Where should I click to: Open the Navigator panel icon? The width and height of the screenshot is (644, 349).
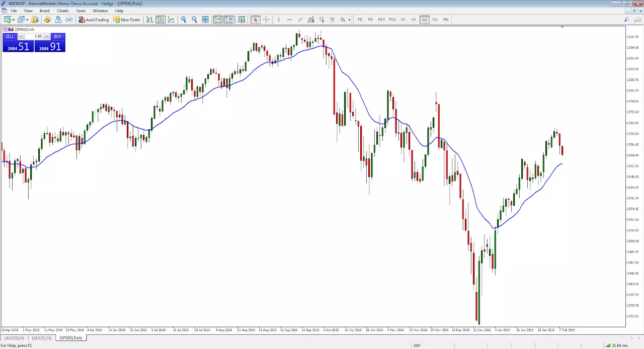58,20
